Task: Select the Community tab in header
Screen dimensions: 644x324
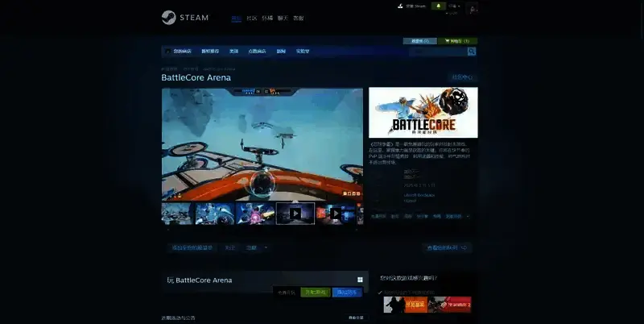Action: point(251,18)
